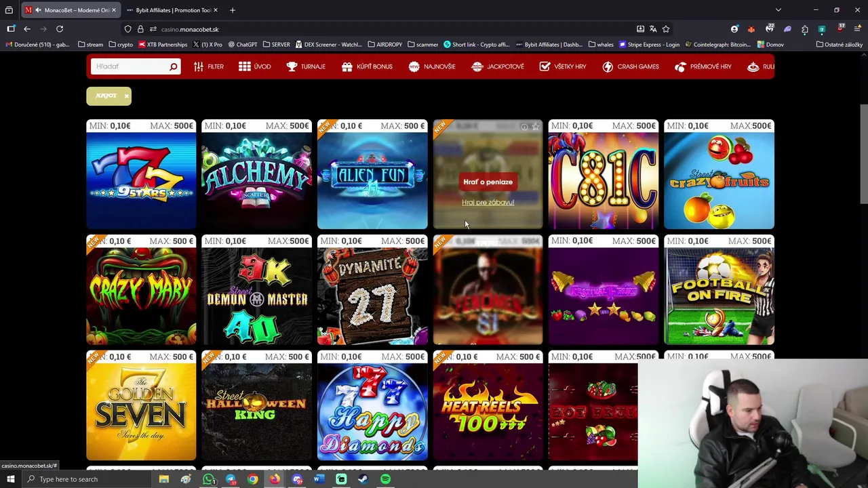Image resolution: width=868 pixels, height=488 pixels.
Task: Switch to Bybit Affiliates browser tab
Action: [172, 10]
